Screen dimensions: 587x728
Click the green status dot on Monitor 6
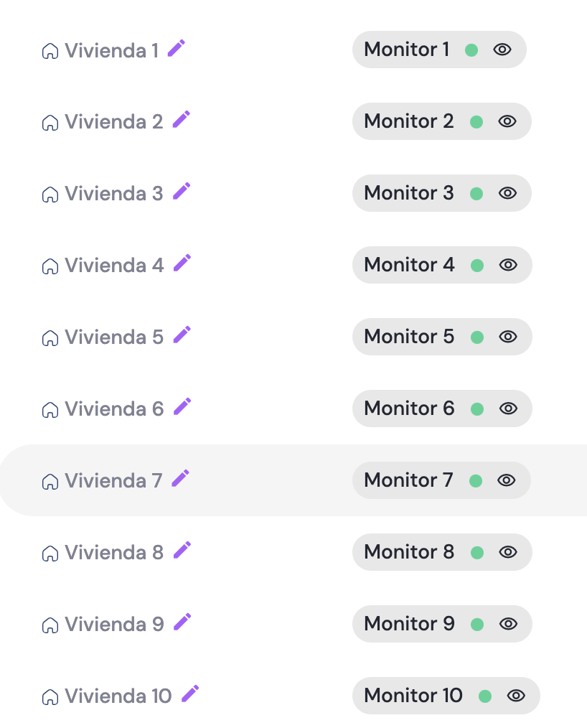(x=476, y=409)
